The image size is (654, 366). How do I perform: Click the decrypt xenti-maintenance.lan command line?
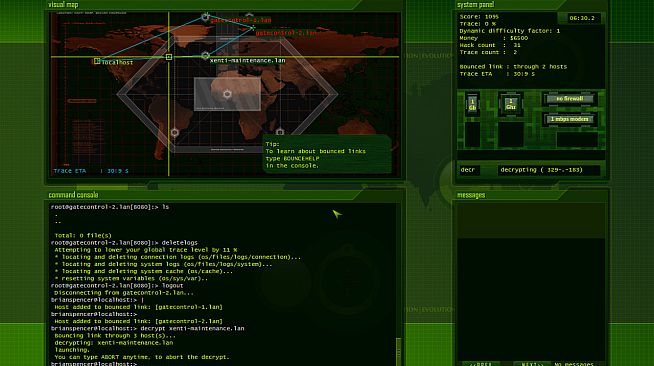(x=148, y=328)
